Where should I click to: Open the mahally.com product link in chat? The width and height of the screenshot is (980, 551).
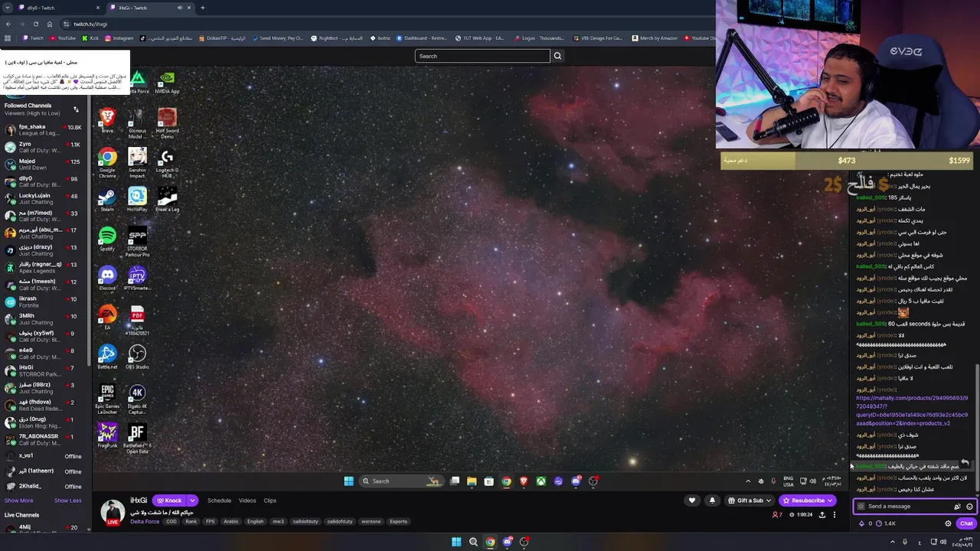click(x=912, y=410)
